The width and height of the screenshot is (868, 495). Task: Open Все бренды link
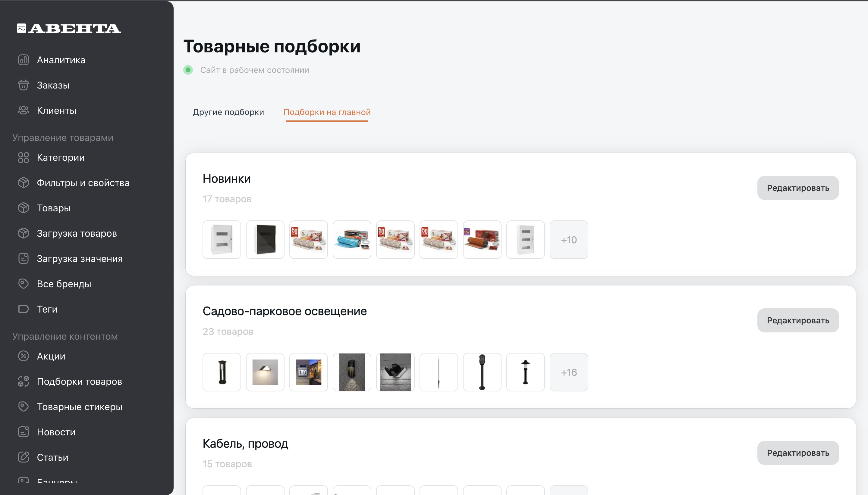click(x=64, y=284)
